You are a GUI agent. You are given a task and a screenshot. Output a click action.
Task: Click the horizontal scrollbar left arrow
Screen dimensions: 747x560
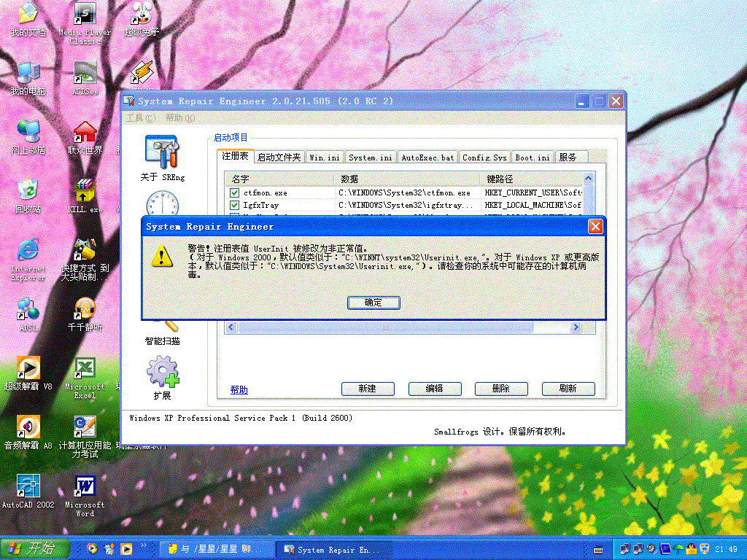pos(231,327)
